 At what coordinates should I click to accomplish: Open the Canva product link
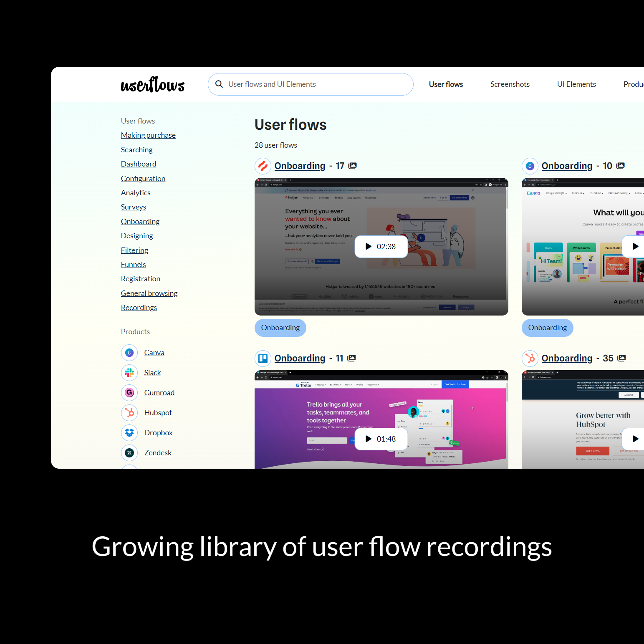point(154,353)
